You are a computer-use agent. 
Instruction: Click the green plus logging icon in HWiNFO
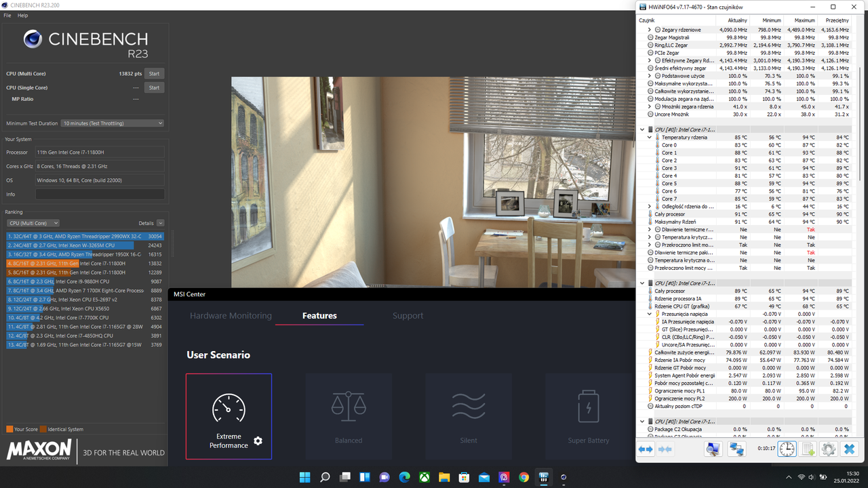[x=807, y=449]
